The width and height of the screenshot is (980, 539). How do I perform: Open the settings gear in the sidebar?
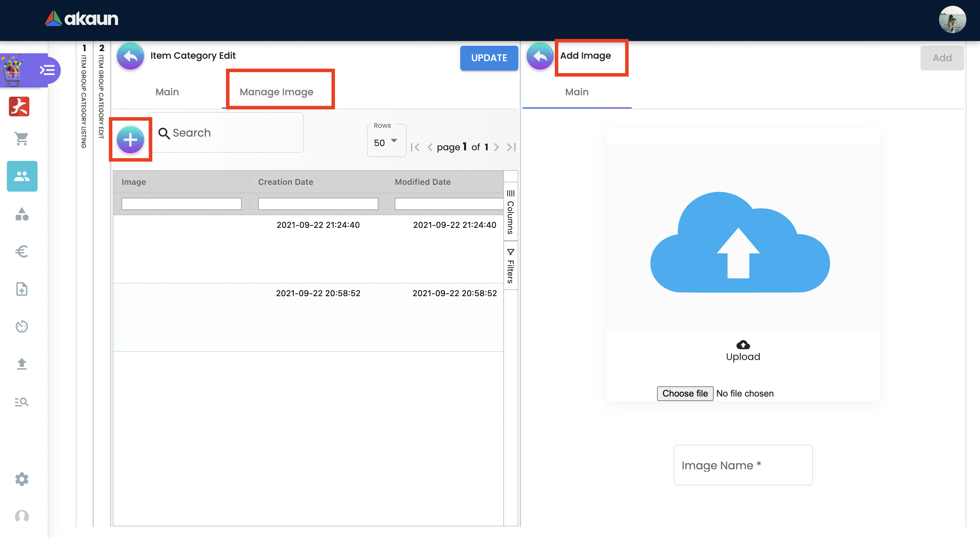click(x=22, y=479)
